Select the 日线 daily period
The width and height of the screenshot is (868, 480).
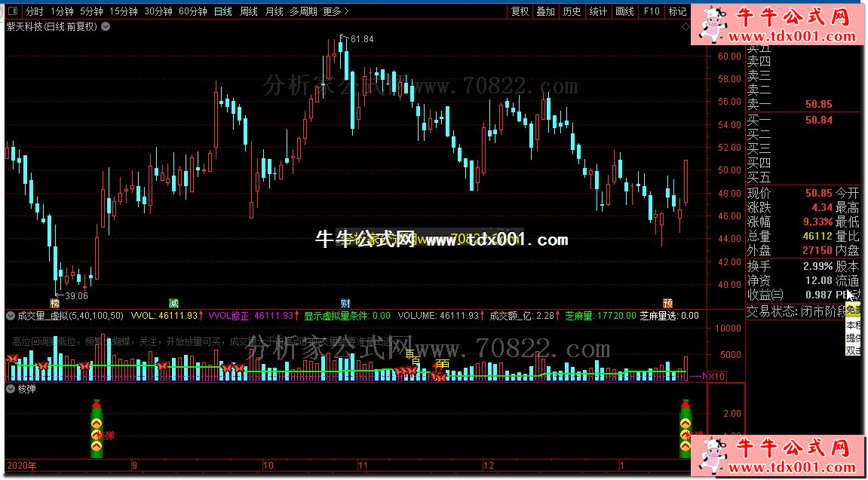click(223, 11)
